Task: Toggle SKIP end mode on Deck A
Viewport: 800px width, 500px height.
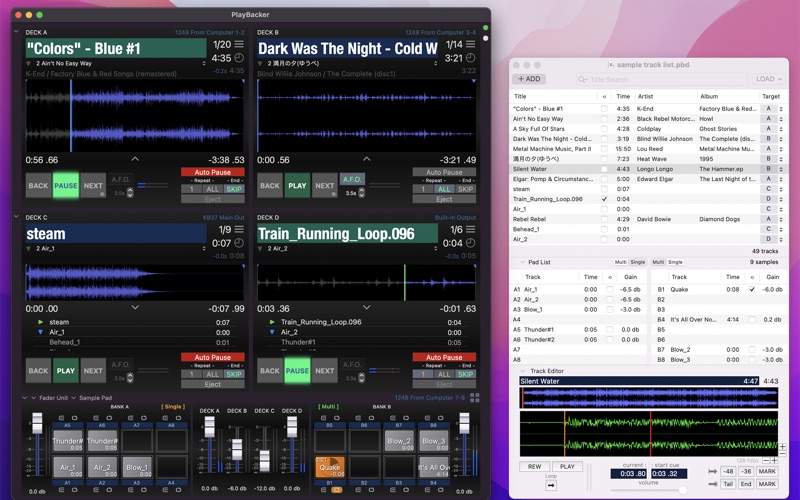Action: tap(234, 189)
